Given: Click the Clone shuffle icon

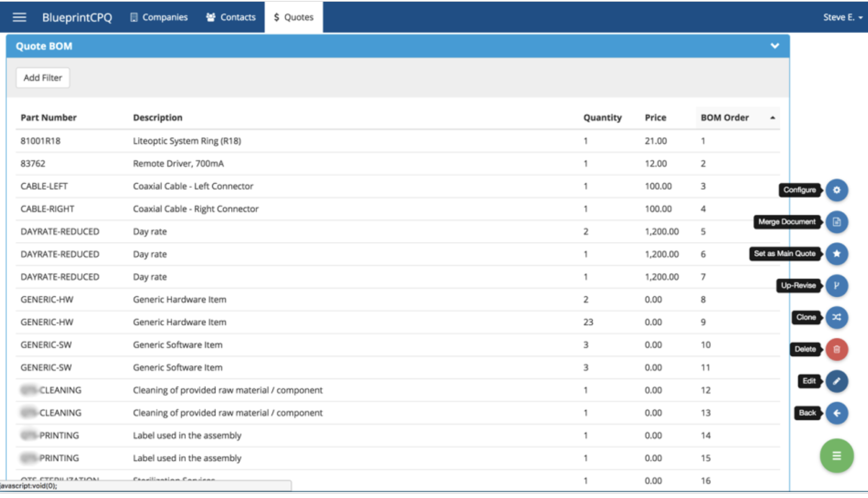Looking at the screenshot, I should pos(836,318).
